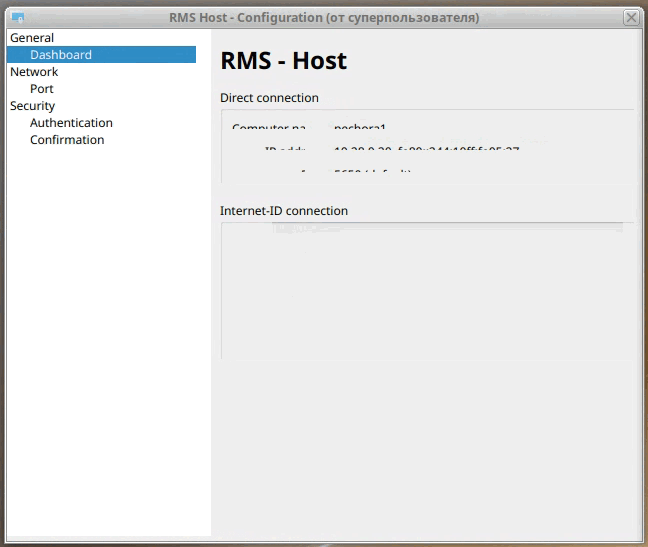
Task: Open the General category
Action: (x=32, y=38)
